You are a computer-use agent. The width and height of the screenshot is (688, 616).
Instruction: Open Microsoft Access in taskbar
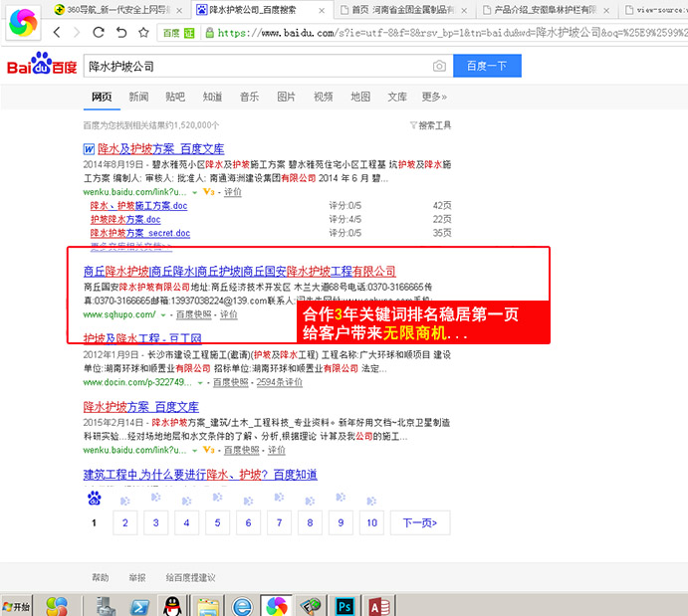tap(379, 607)
